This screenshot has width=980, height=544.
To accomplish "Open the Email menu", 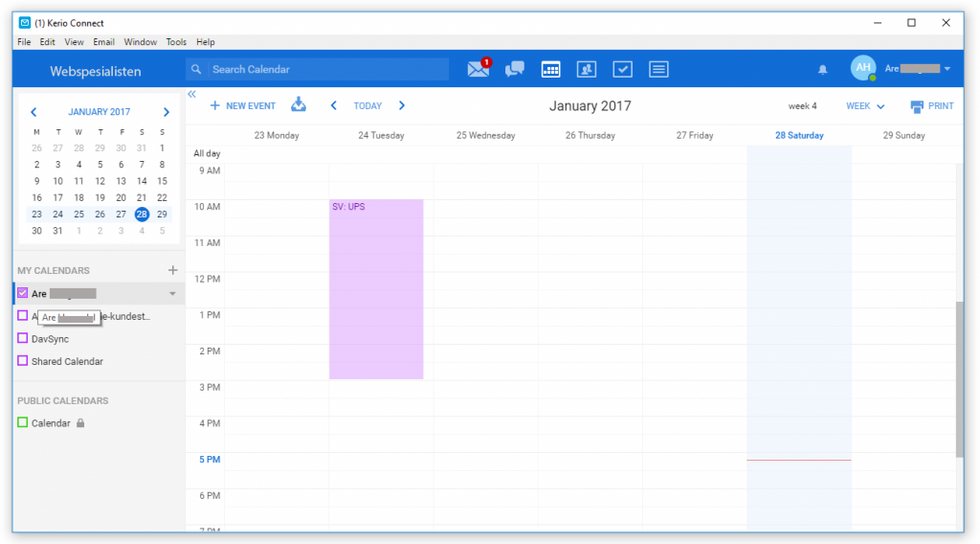I will pyautogui.click(x=103, y=42).
